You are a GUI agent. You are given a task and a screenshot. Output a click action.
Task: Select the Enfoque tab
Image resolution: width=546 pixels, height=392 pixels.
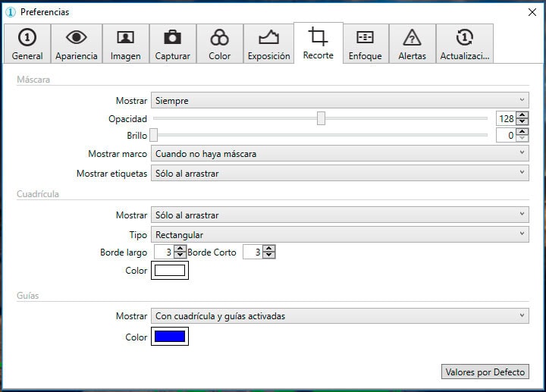(x=365, y=44)
